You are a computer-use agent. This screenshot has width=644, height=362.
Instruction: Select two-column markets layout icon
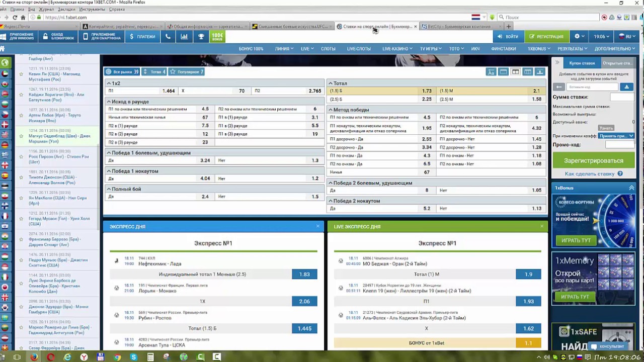point(515,72)
